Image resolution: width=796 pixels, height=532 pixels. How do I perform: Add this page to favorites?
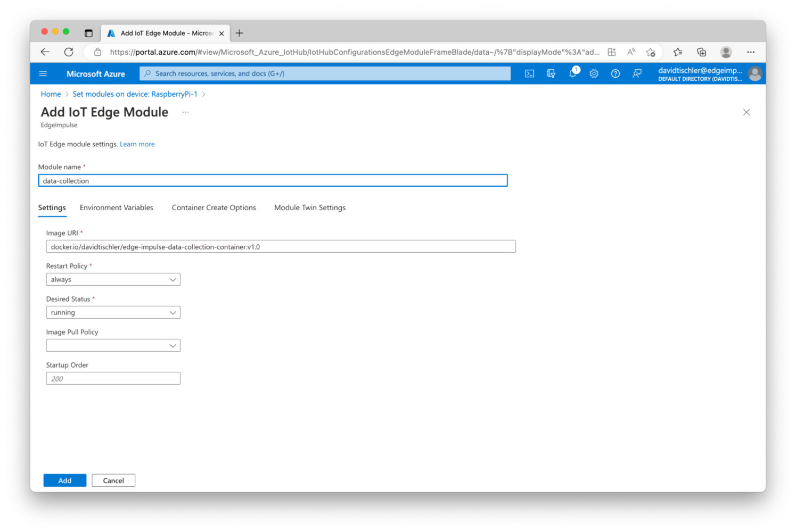pyautogui.click(x=651, y=52)
